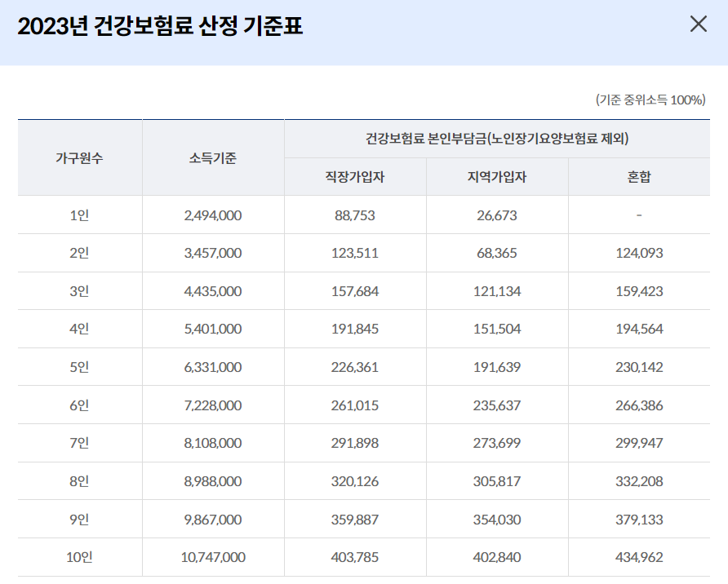
Task: Click the 191,845 cell
Action: tap(355, 329)
